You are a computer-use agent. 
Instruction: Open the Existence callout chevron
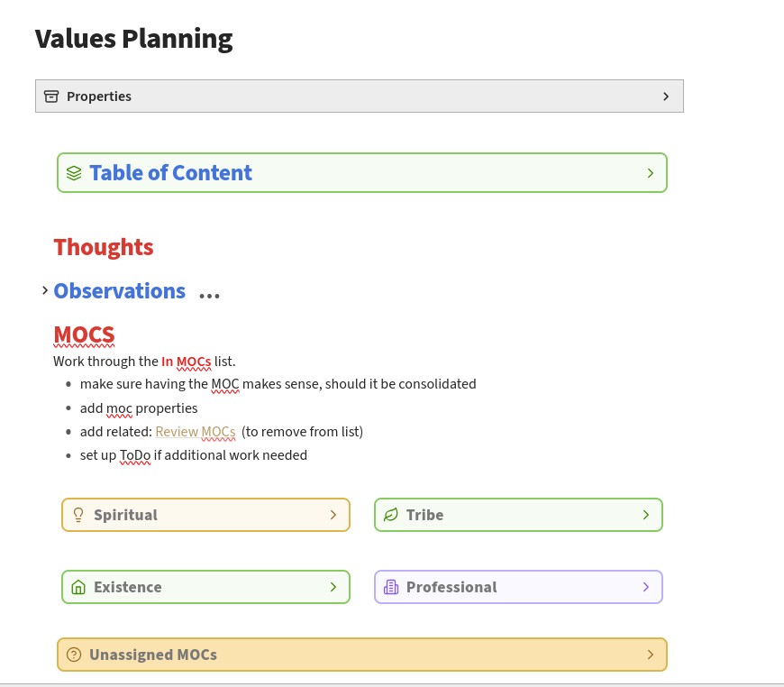coord(333,587)
